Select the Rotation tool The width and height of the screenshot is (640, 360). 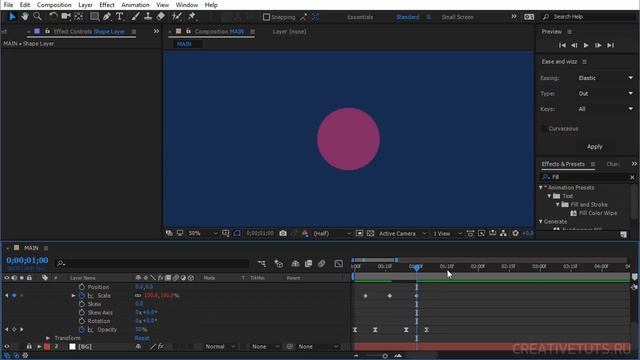click(53, 16)
